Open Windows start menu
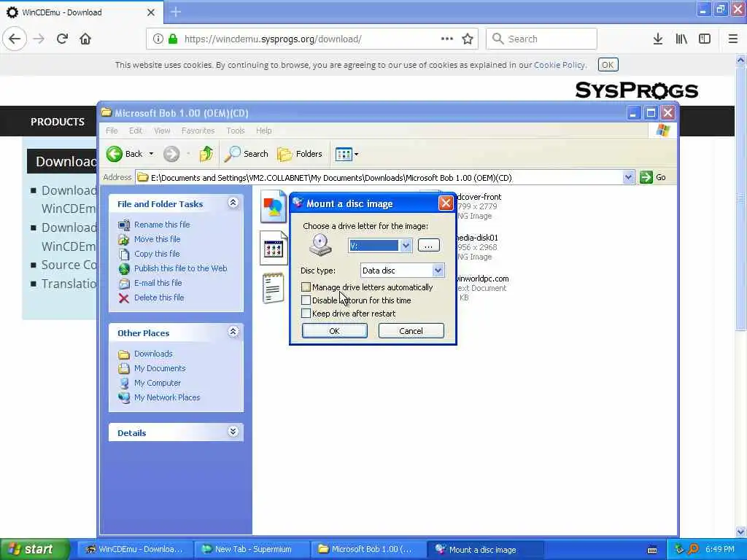The width and height of the screenshot is (747, 560). click(35, 549)
